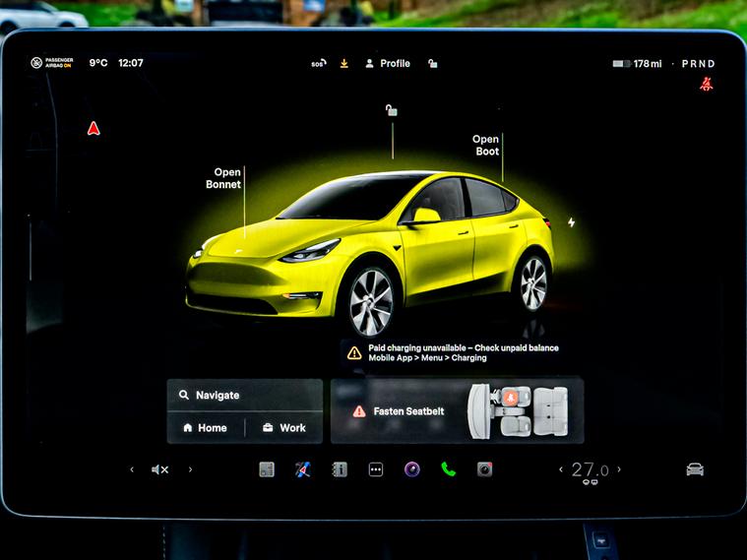Toggle the car lock above the roof
The image size is (747, 560).
coord(392,110)
